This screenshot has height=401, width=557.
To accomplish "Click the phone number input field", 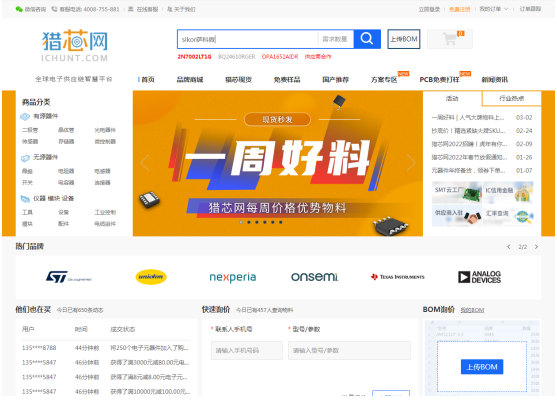I will click(x=247, y=351).
